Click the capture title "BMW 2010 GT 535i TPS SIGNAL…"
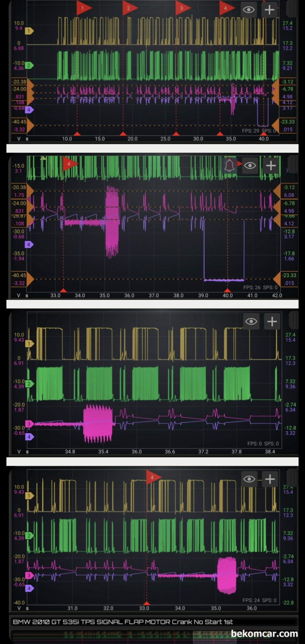Image resolution: width=305 pixels, height=644 pixels. (123, 622)
